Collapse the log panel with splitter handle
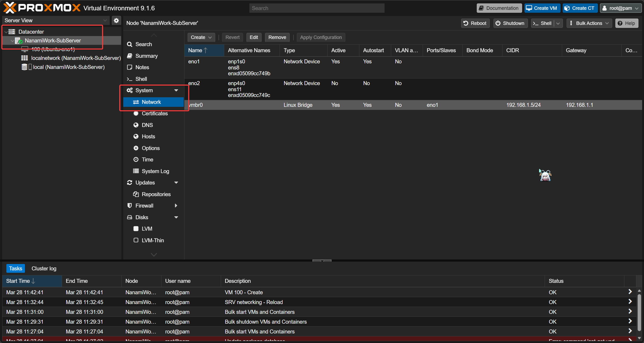This screenshot has height=343, width=644. click(322, 261)
